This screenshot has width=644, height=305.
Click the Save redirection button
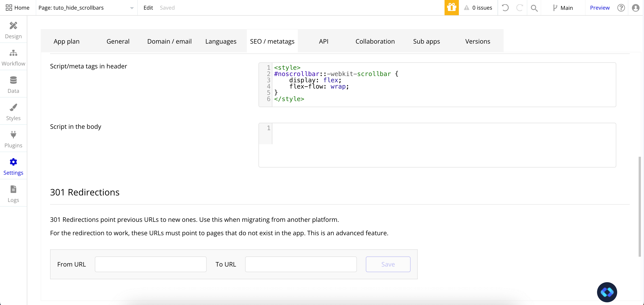(388, 264)
